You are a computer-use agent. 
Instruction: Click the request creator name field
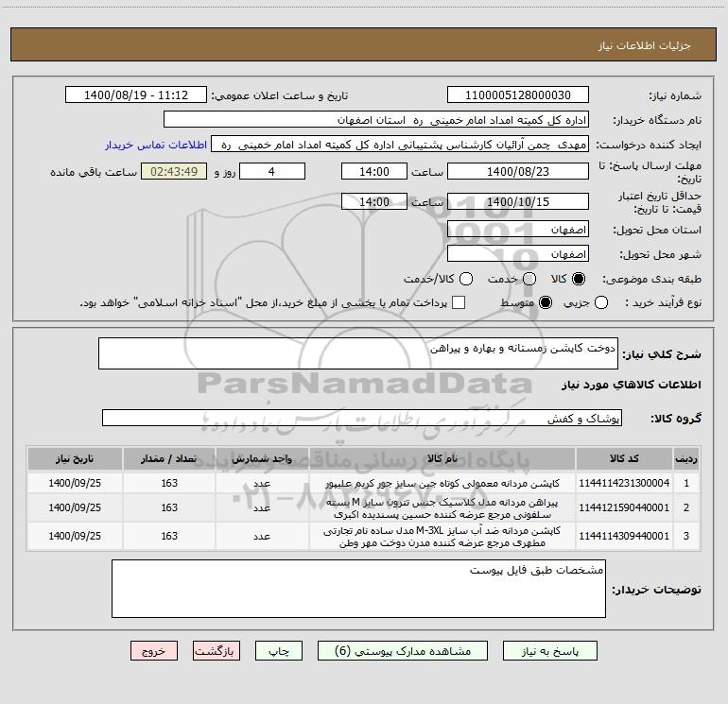pyautogui.click(x=400, y=145)
